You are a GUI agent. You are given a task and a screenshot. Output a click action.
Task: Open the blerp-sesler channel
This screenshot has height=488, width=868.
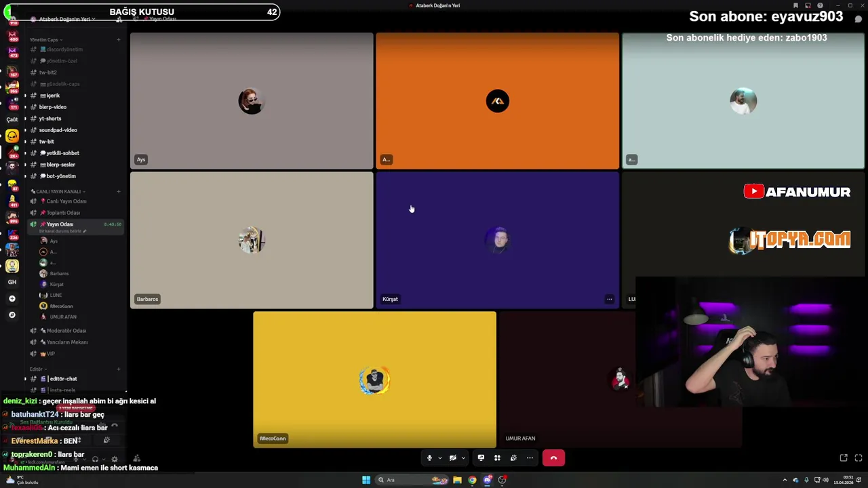(75, 165)
